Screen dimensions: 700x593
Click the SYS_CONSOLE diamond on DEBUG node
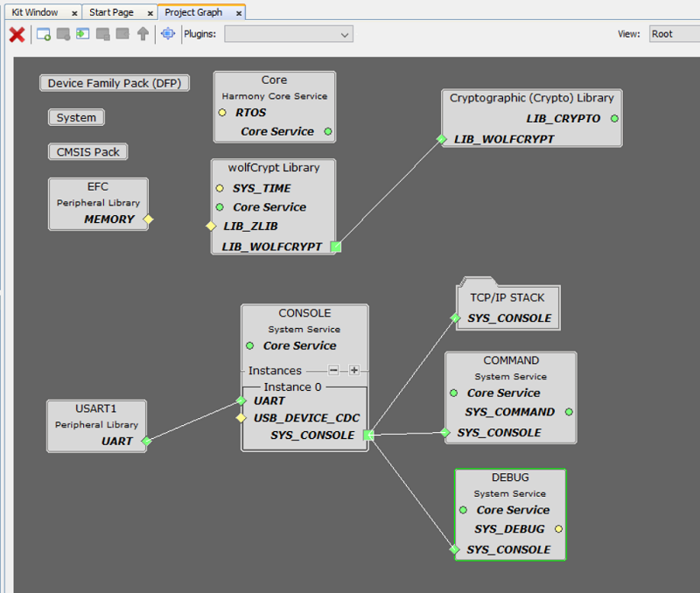454,549
